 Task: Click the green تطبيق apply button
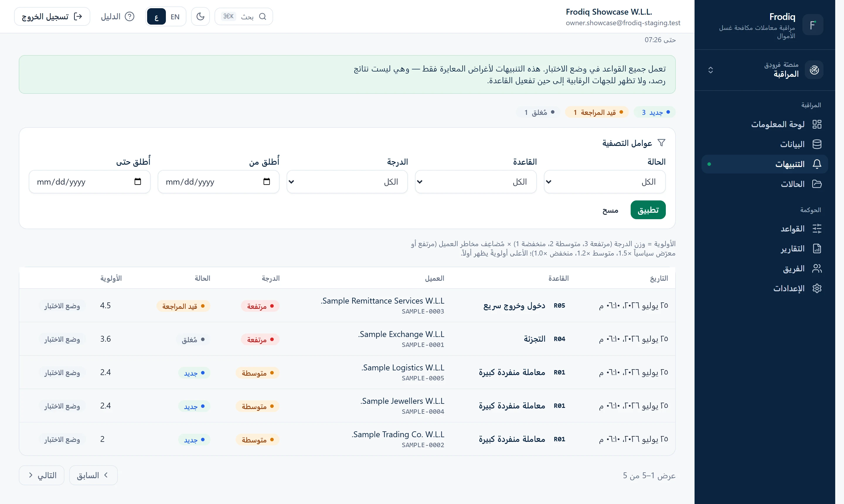click(x=648, y=210)
